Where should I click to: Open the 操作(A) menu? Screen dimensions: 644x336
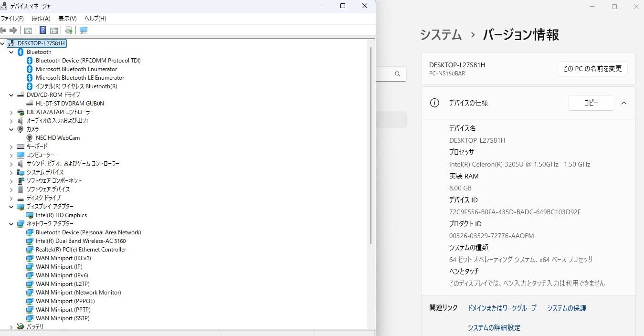41,18
